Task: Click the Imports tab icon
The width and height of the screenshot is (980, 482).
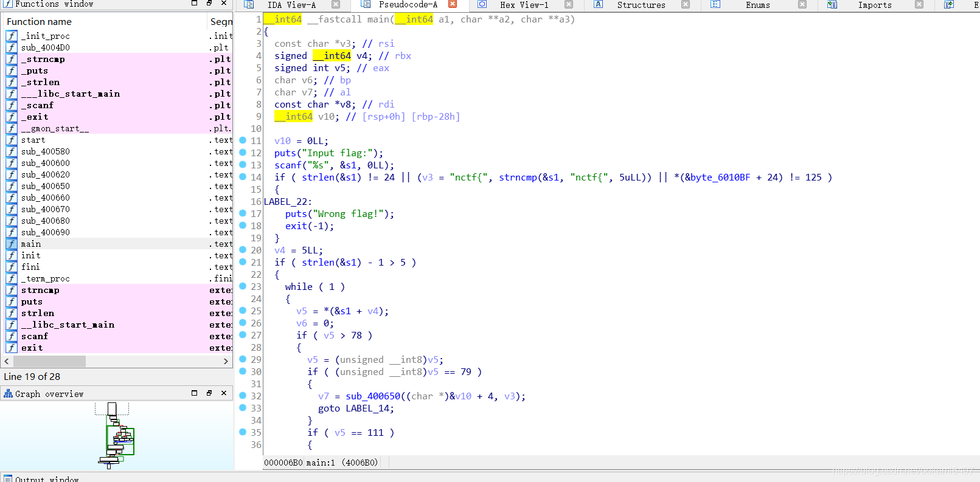Action: coord(832,4)
